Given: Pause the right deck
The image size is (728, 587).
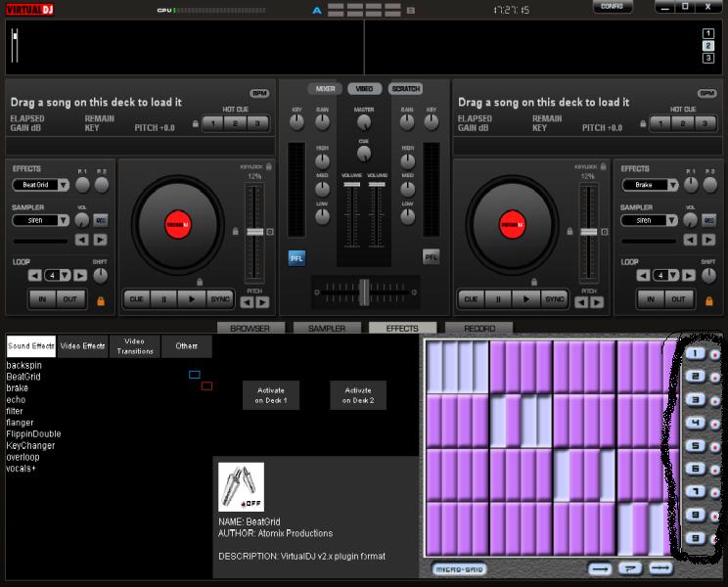Looking at the screenshot, I should coord(498,299).
